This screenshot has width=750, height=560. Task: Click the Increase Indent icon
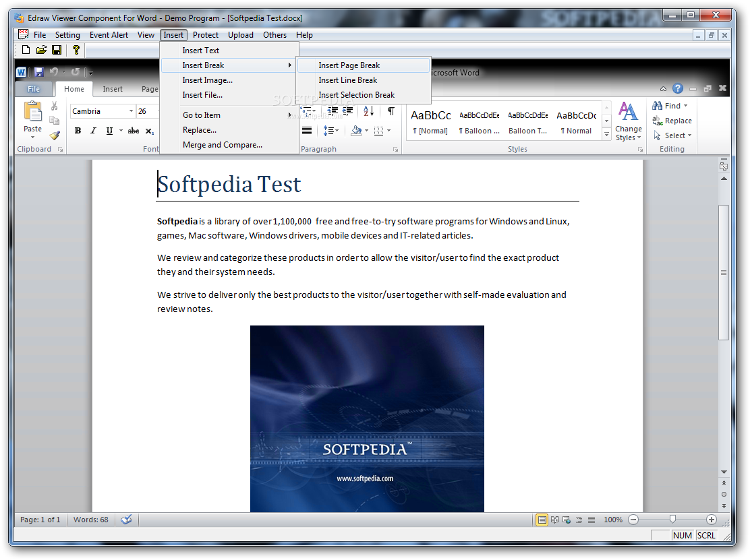348,111
